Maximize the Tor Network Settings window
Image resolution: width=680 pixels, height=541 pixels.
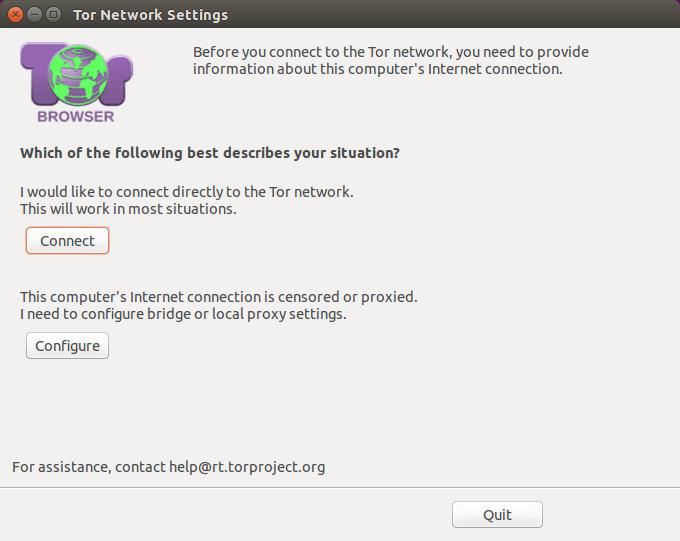coord(53,14)
